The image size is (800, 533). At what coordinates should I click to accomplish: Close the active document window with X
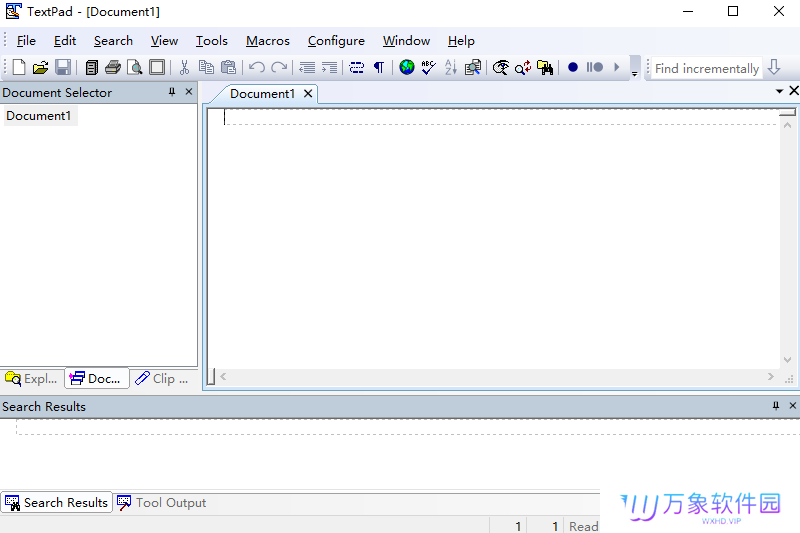tap(794, 91)
